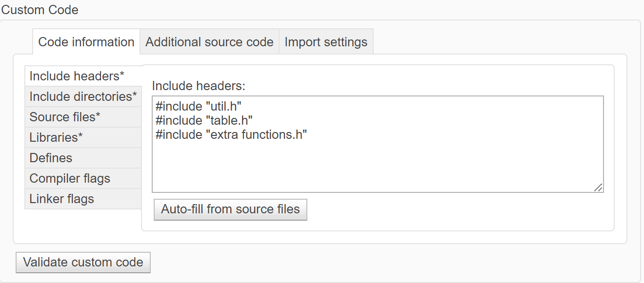Click the blank area below the include lines
This screenshot has width=644, height=283.
[377, 166]
